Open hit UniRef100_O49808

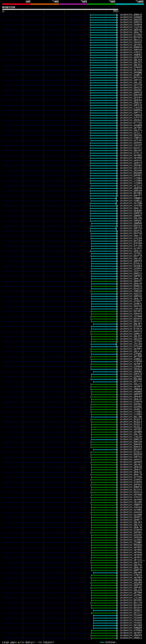tap(131, 25)
